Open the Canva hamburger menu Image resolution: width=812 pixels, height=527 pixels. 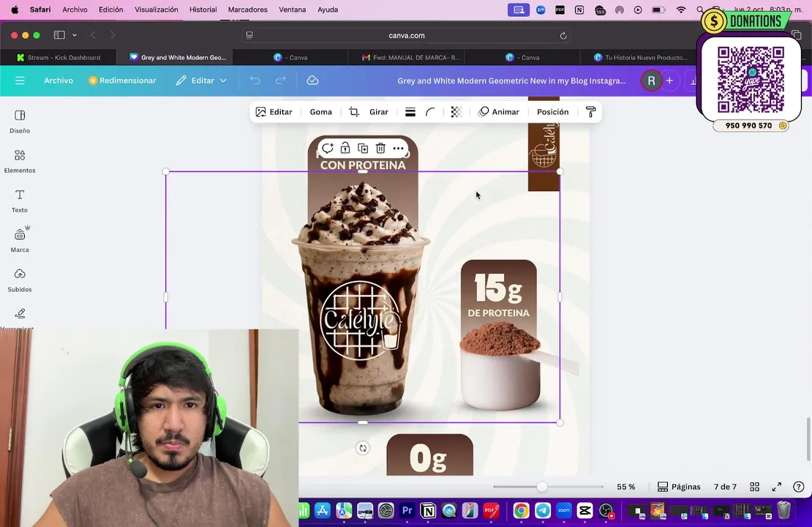click(x=20, y=81)
